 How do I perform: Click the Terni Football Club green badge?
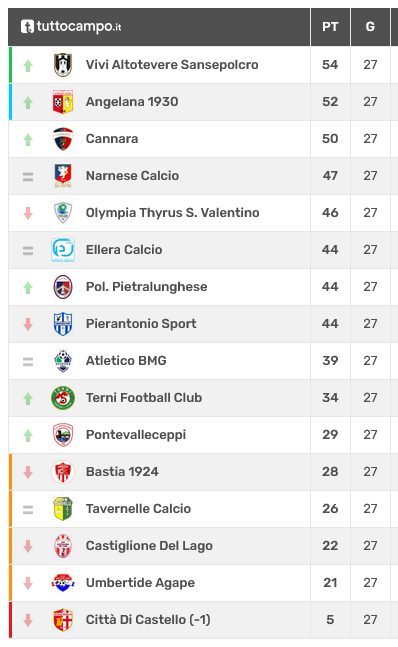63,398
